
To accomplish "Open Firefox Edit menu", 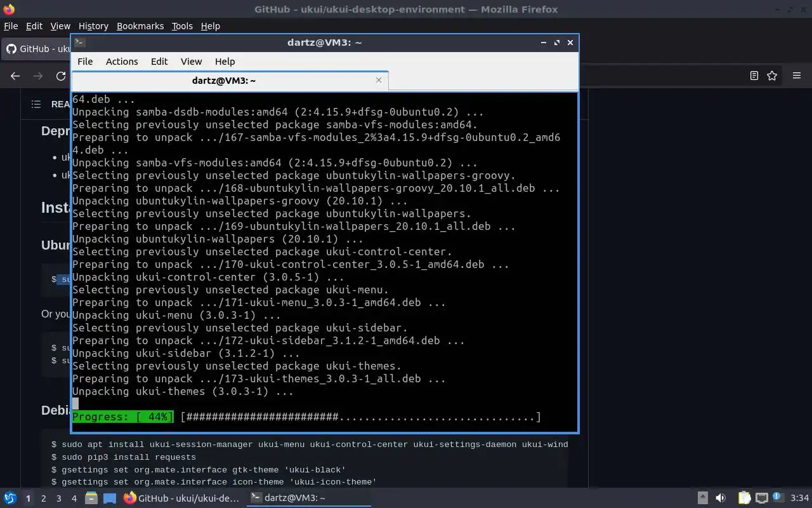I will point(34,26).
